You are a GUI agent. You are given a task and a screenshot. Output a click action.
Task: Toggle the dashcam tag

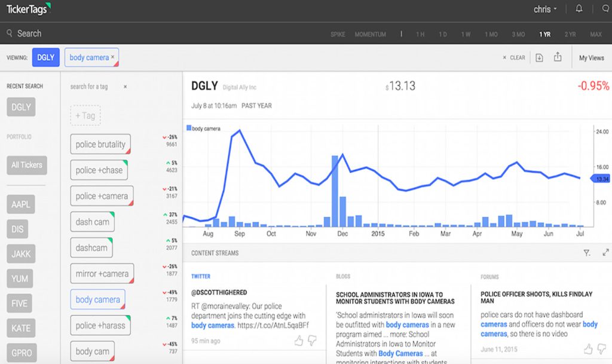tap(91, 247)
